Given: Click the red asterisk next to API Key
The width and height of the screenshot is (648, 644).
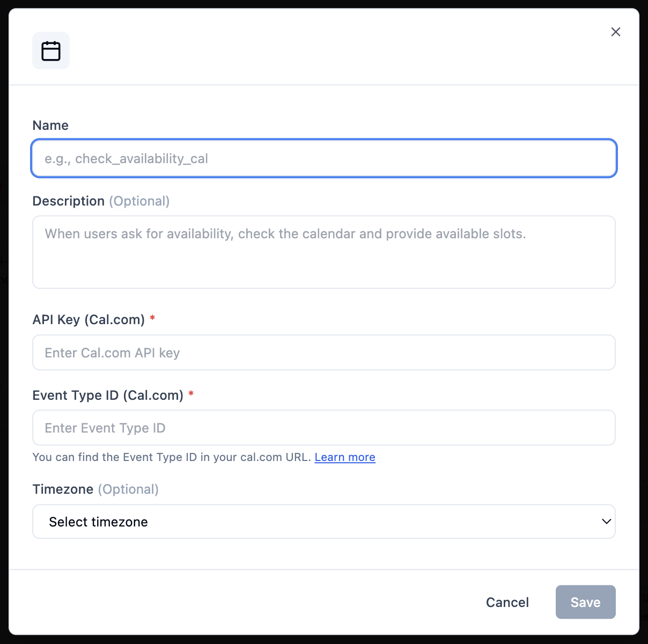Looking at the screenshot, I should coord(152,319).
